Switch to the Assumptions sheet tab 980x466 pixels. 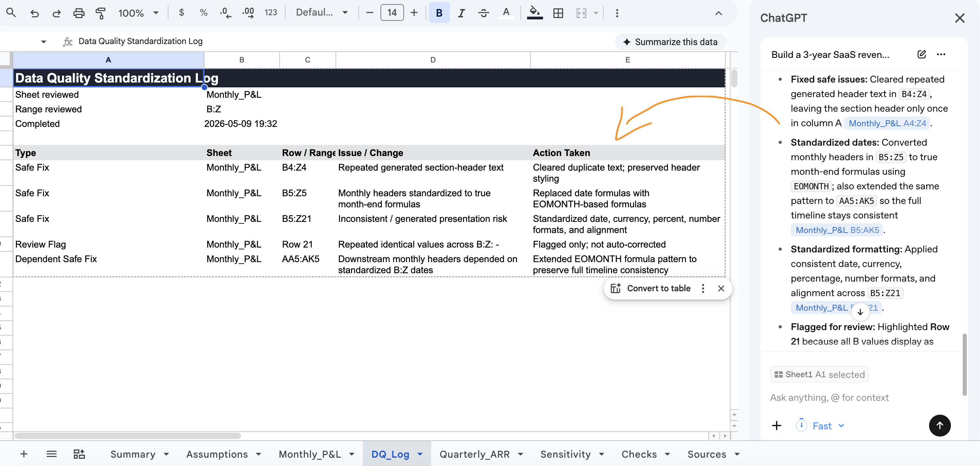tap(217, 454)
